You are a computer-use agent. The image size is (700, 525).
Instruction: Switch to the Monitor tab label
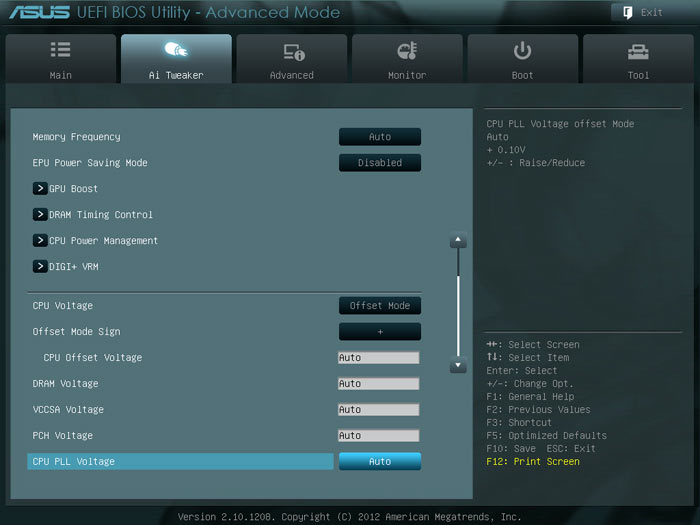pos(407,75)
